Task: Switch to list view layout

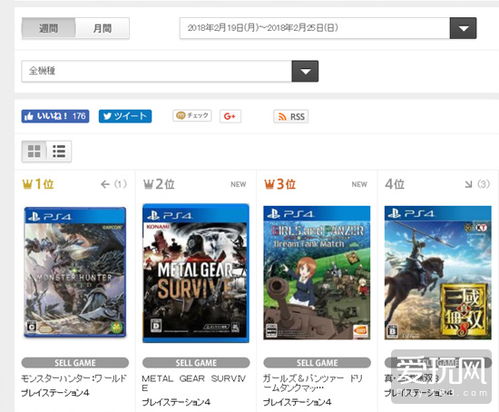Action: point(59,151)
